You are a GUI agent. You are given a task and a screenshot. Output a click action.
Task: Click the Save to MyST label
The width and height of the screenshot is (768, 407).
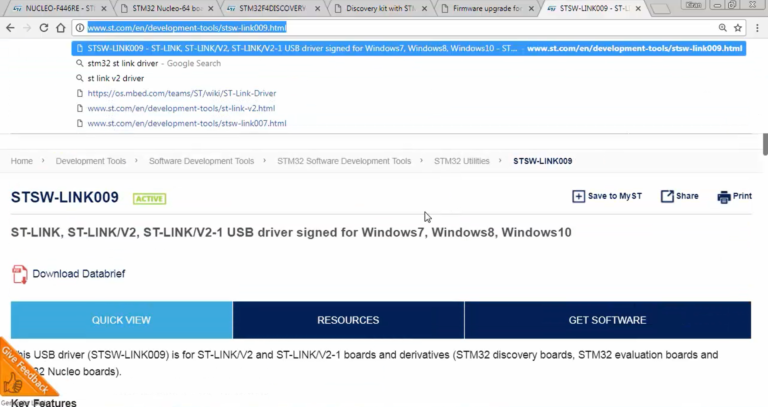point(615,196)
